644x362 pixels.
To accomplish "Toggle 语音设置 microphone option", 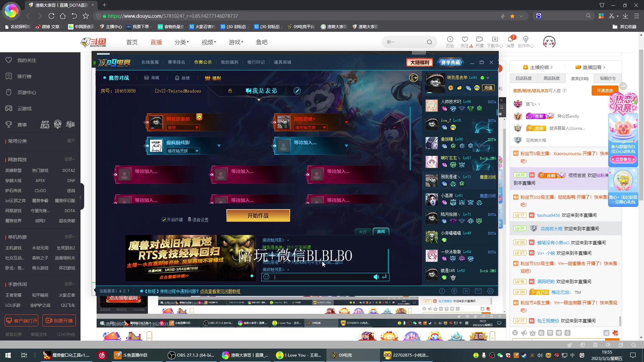I will pyautogui.click(x=198, y=220).
